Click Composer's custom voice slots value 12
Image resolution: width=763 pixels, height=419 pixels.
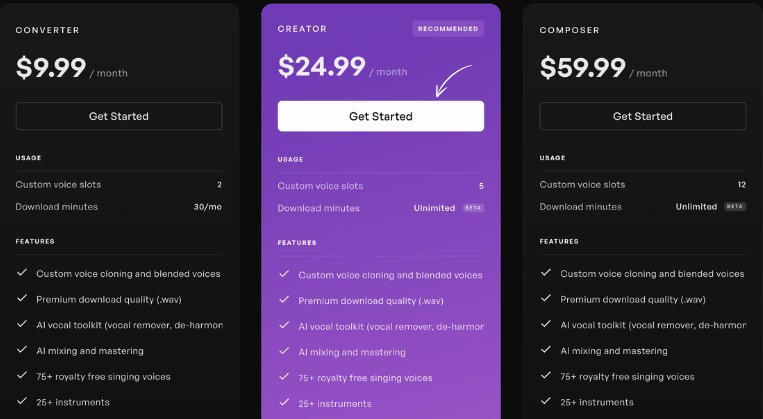[x=742, y=184]
